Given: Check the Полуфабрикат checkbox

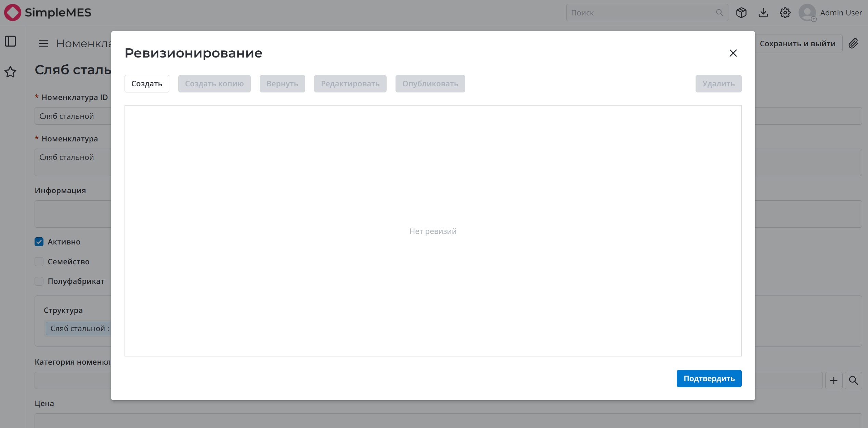Looking at the screenshot, I should click(39, 281).
